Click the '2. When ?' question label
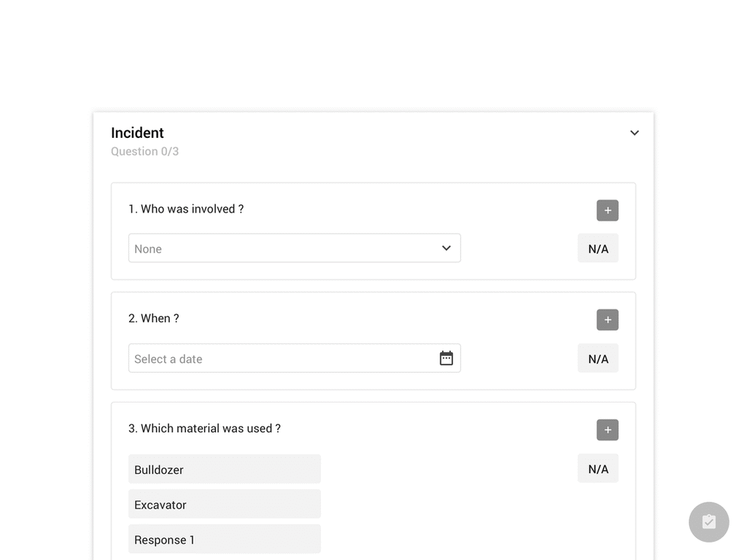This screenshot has width=747, height=560. 154,319
